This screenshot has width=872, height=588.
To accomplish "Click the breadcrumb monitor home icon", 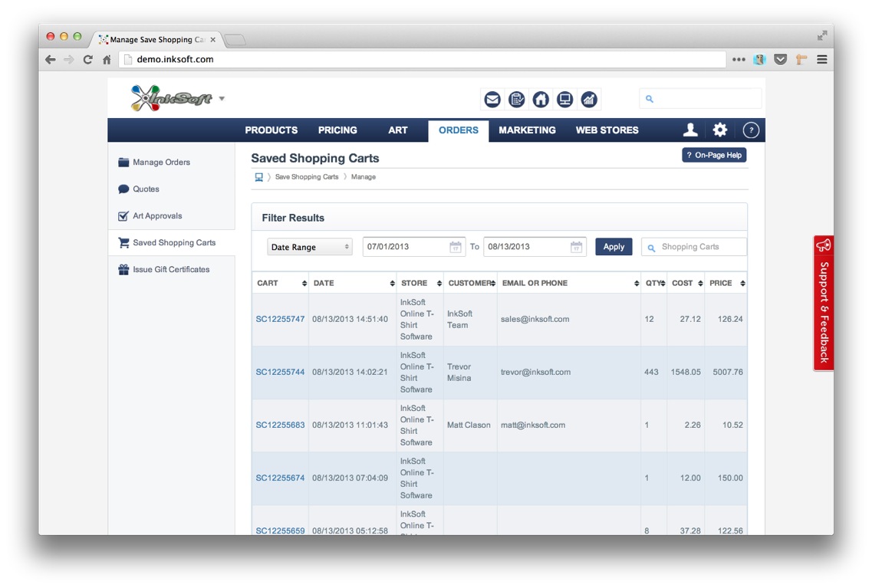I will click(x=258, y=177).
